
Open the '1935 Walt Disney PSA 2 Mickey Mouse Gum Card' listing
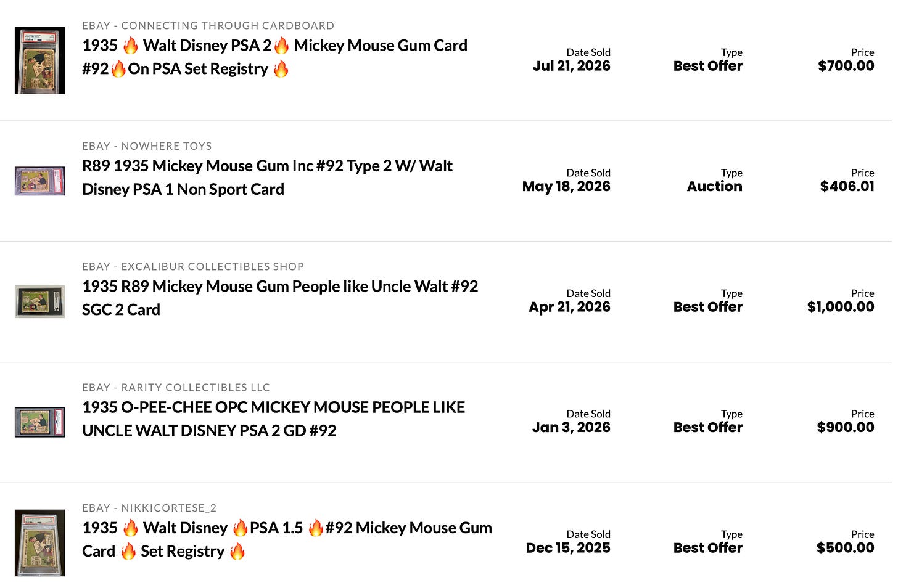click(274, 57)
